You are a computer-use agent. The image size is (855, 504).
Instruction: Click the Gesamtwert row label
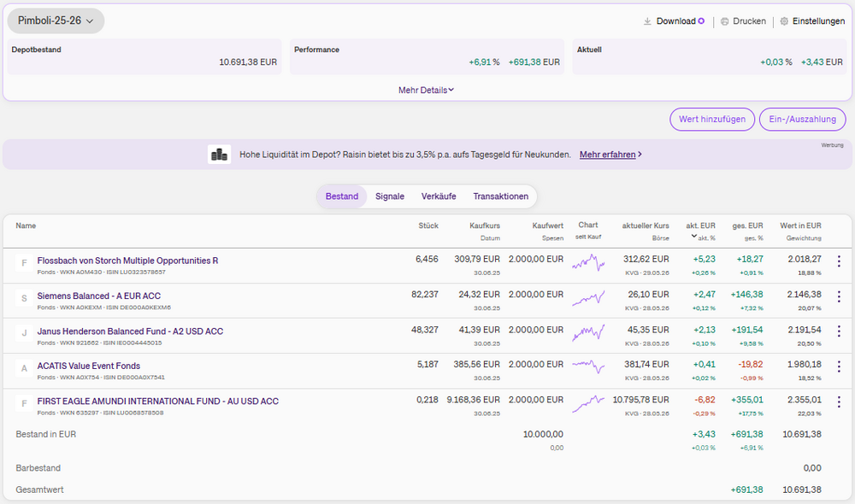pyautogui.click(x=39, y=489)
